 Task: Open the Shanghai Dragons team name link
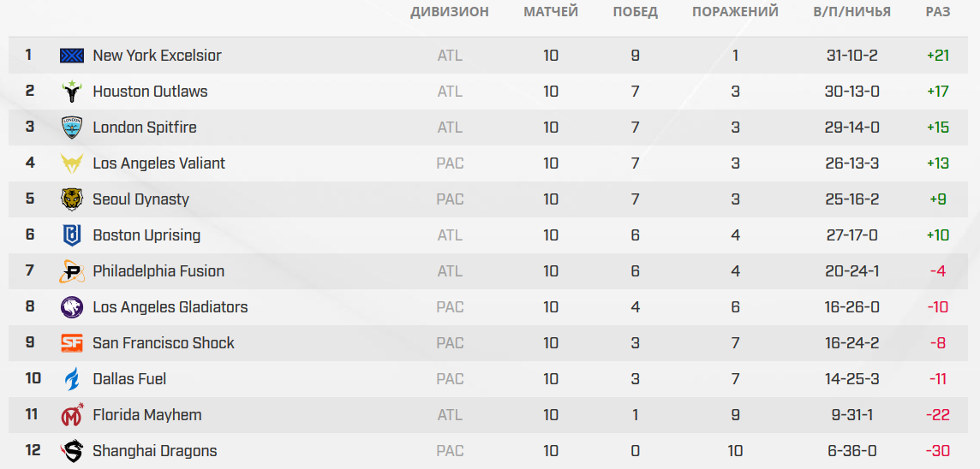tap(154, 451)
